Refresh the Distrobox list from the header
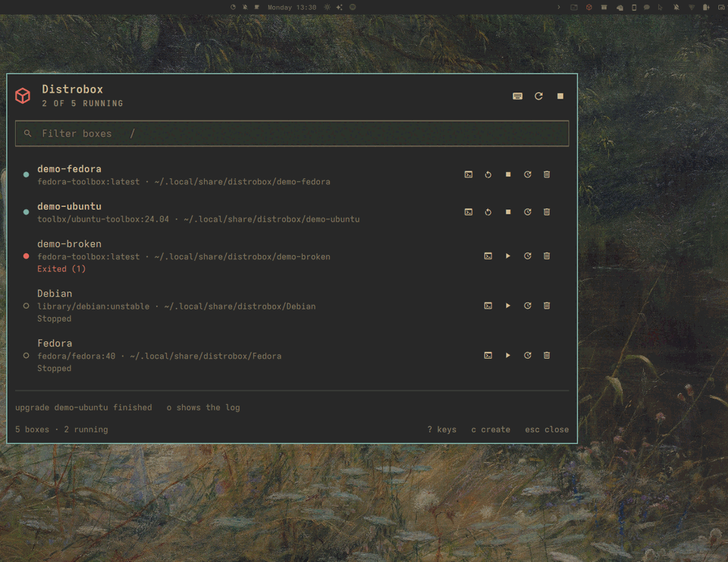This screenshot has width=728, height=562. click(x=538, y=96)
